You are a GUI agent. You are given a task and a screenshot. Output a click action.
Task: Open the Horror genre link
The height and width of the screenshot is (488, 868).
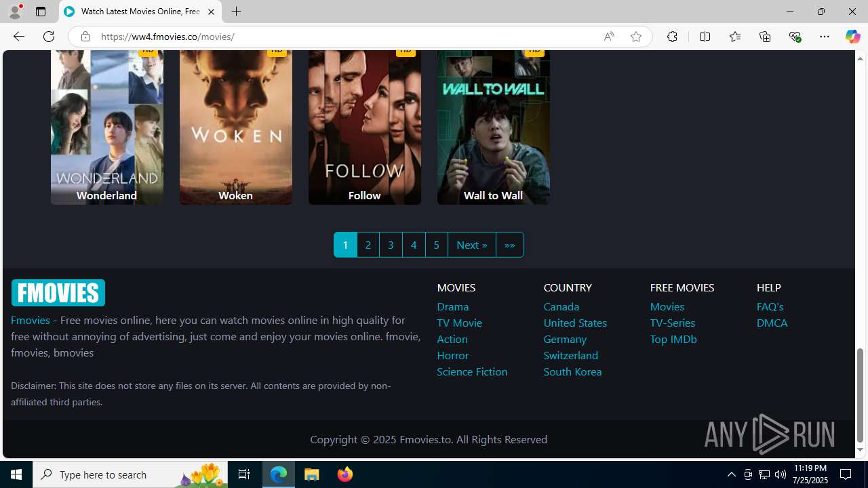coord(452,355)
